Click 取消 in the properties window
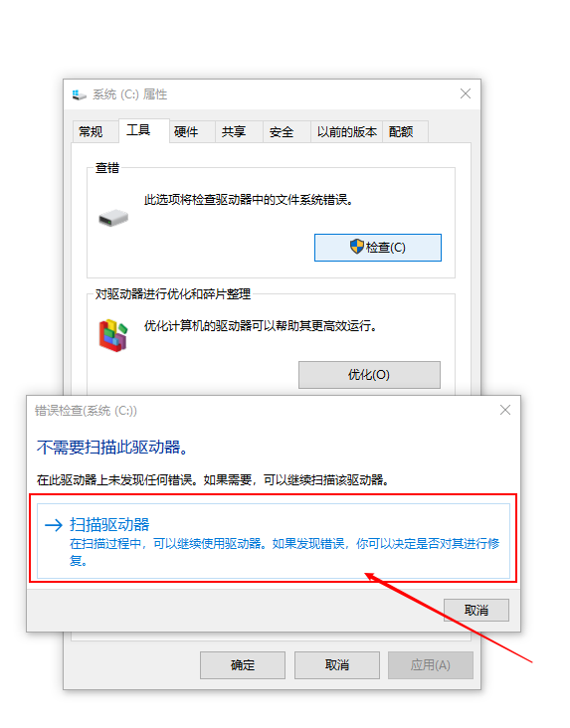The image size is (570, 728). (337, 665)
